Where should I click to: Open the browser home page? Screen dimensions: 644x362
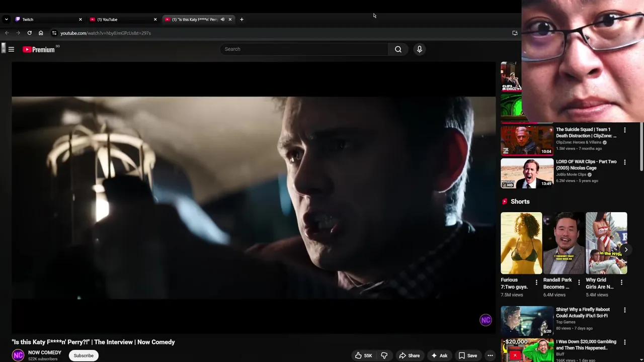point(41,33)
